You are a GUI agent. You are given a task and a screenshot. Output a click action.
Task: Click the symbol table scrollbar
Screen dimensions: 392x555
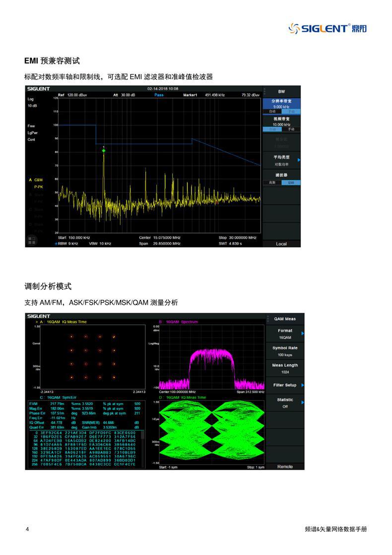click(143, 449)
